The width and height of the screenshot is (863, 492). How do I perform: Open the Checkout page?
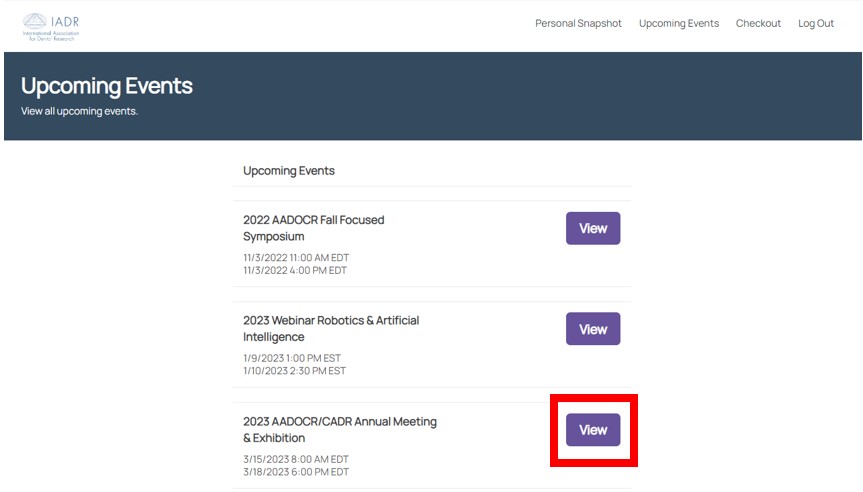758,23
